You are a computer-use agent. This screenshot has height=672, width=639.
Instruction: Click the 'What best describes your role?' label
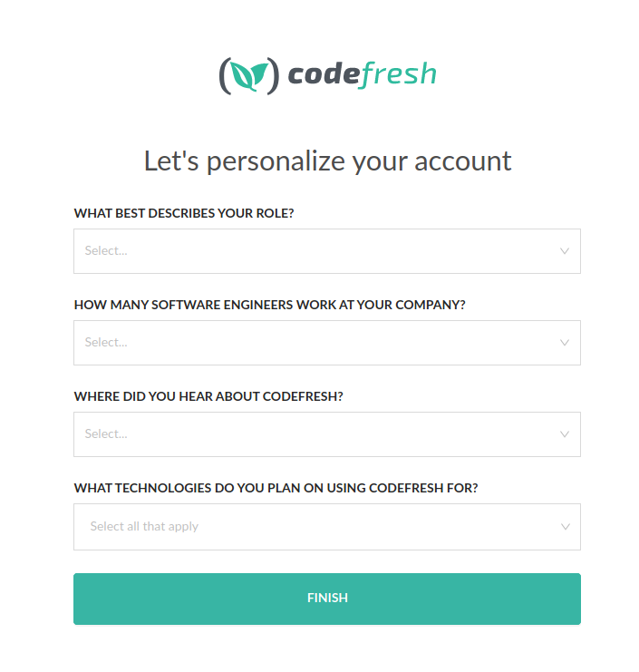click(x=184, y=213)
